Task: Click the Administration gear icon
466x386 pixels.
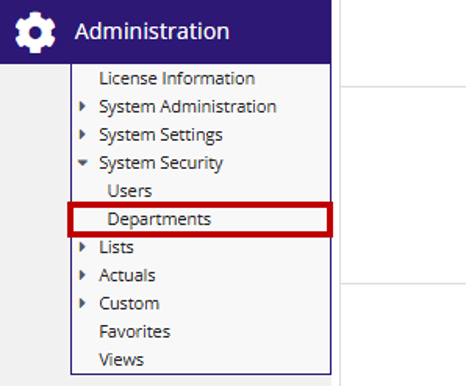Action: [35, 32]
